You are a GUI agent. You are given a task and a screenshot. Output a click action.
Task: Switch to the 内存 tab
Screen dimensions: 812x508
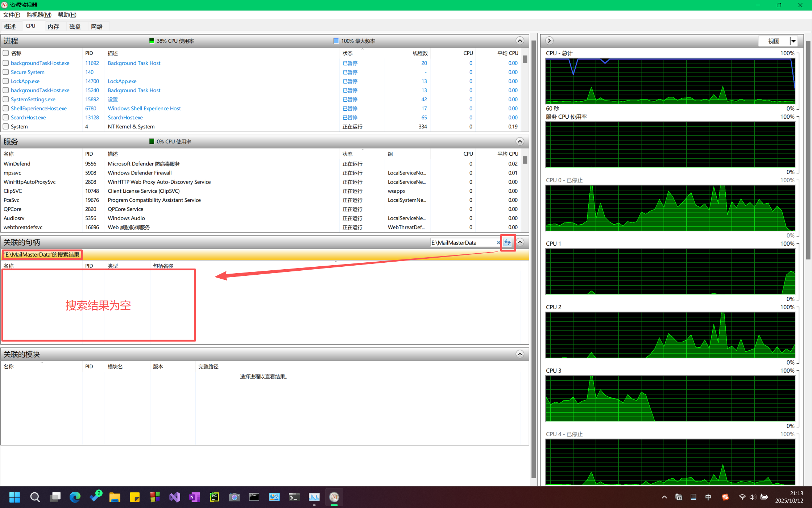(53, 26)
